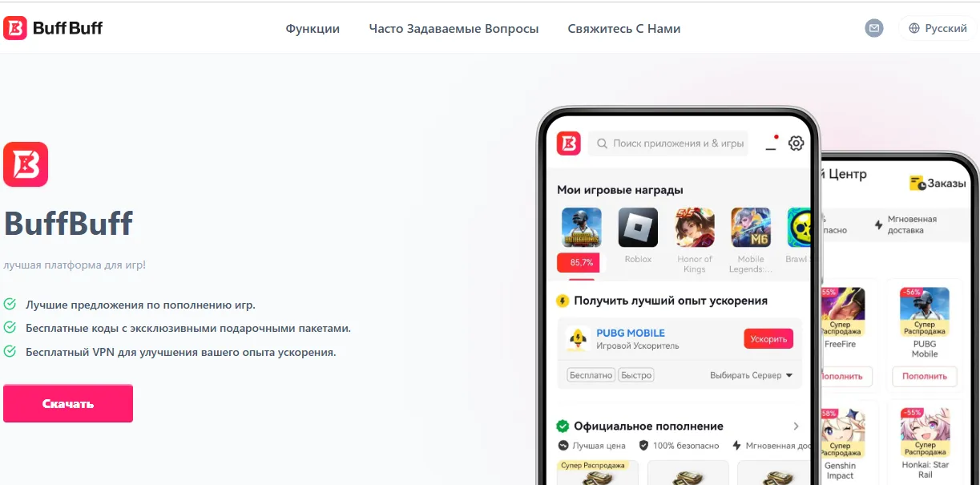
Task: Select the Honor of Kings game icon
Action: [695, 228]
